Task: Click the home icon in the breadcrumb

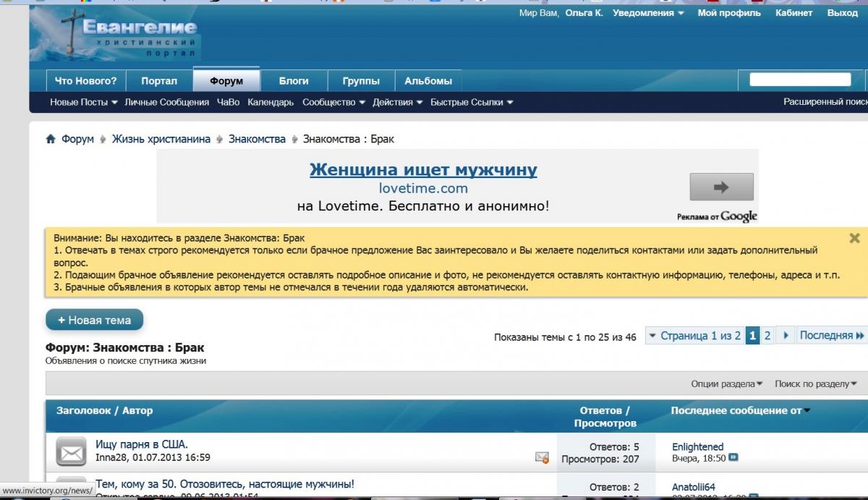Action: tap(51, 139)
